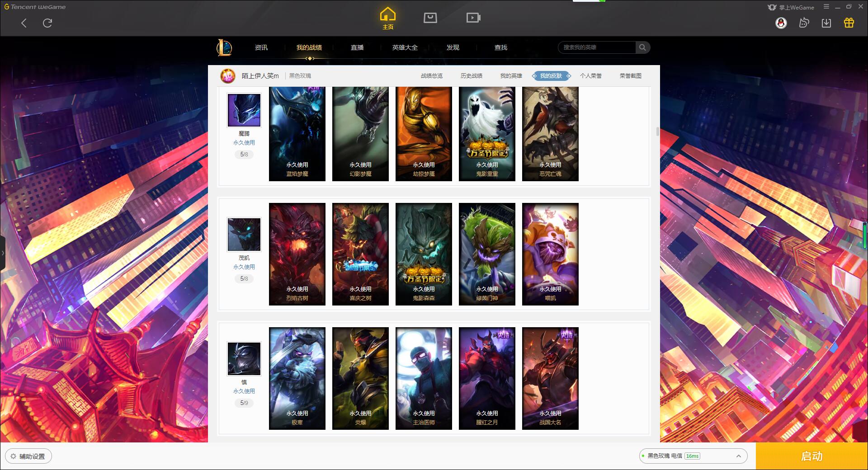Open the 恶咒亡魂 skin card
The width and height of the screenshot is (868, 470).
(x=550, y=134)
